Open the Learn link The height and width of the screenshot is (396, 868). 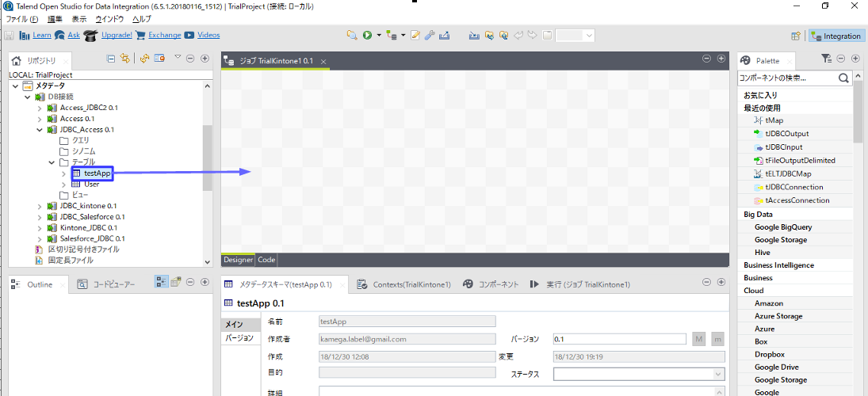pos(41,36)
